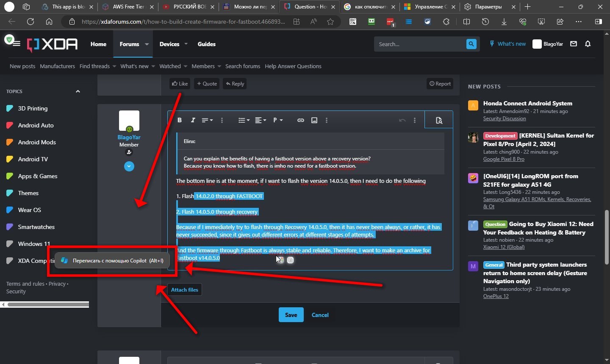This screenshot has height=364, width=610.
Task: Expand the Forums dropdown arrow
Action: 147,44
